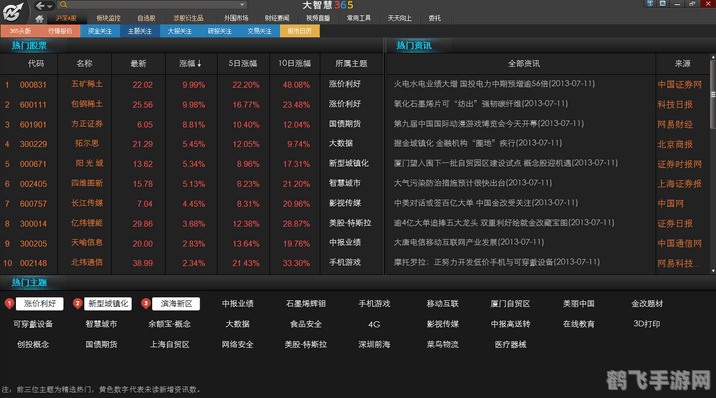Open the 深圳前海 theme link

pyautogui.click(x=374, y=345)
